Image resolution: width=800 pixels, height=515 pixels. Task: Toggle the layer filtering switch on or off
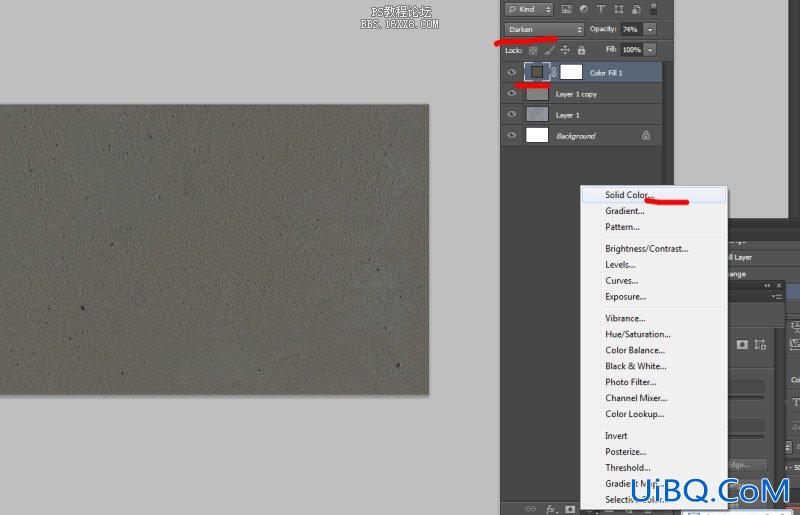coord(653,9)
